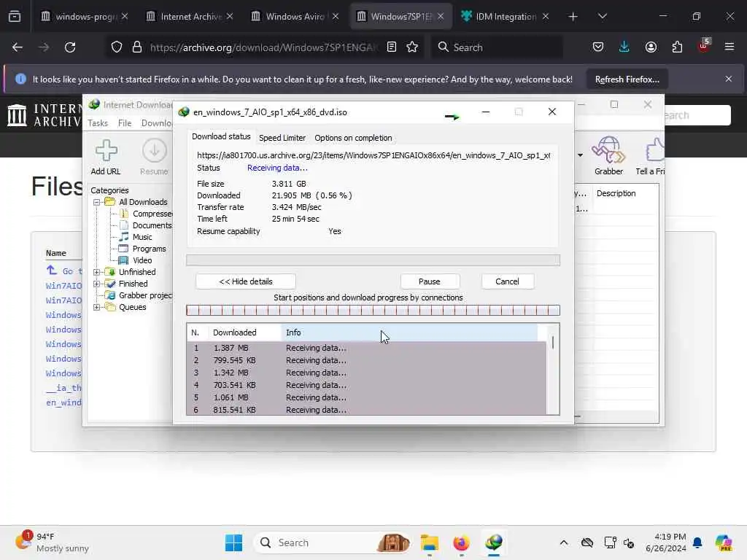Show hidden system tray icons chevron
Image resolution: width=747 pixels, height=560 pixels.
click(564, 542)
